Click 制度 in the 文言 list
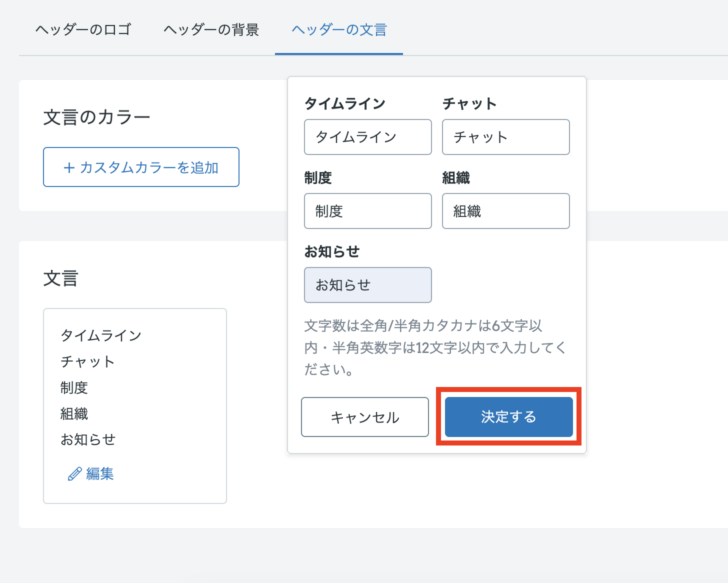 click(74, 387)
